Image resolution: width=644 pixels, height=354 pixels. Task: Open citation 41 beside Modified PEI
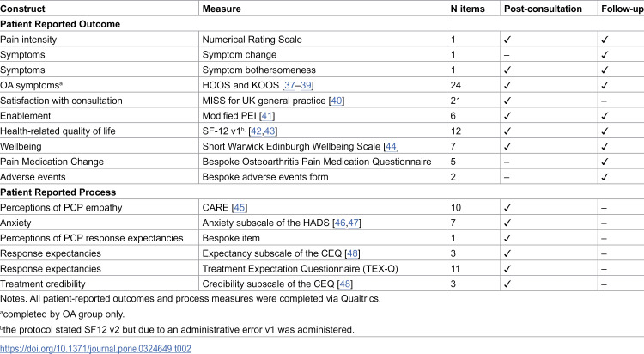click(267, 115)
